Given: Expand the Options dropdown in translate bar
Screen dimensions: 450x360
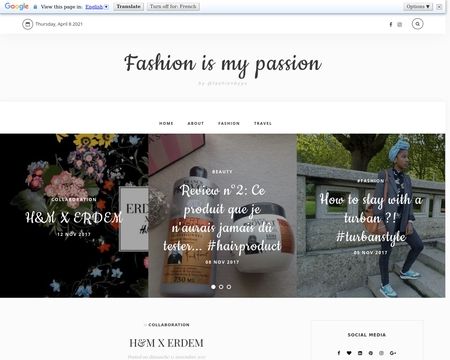Looking at the screenshot, I should click(x=418, y=6).
